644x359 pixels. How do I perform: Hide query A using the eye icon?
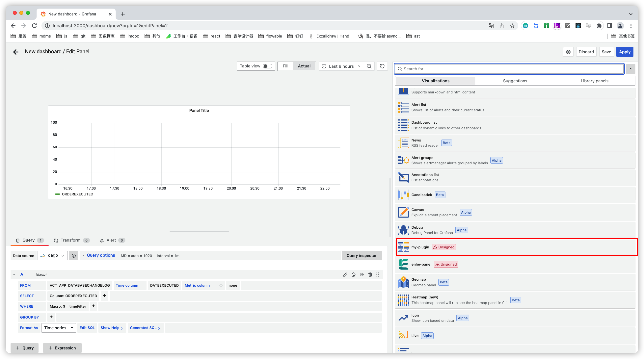[x=362, y=275]
